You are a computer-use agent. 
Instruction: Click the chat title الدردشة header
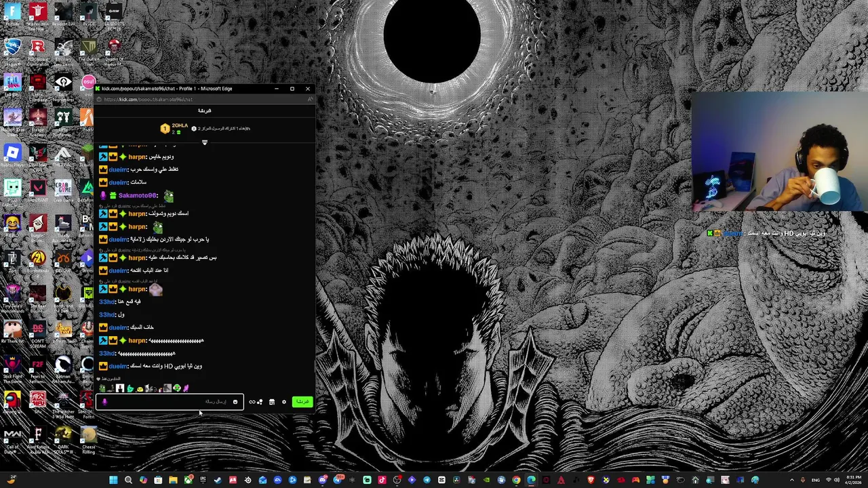204,110
